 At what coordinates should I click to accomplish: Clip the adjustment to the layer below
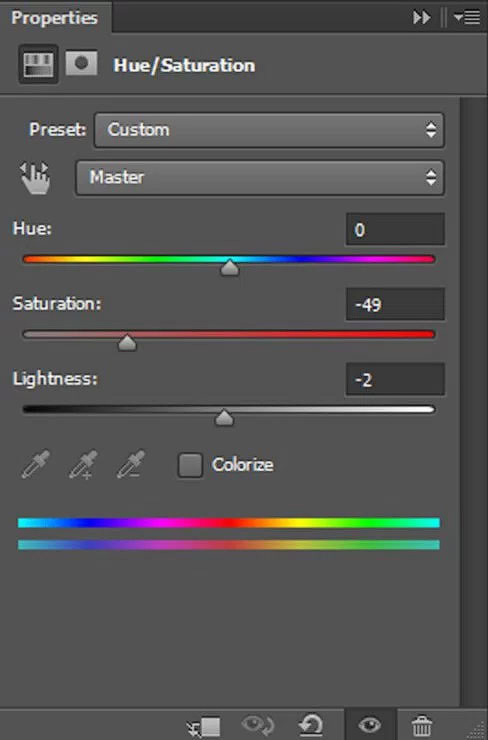point(204,727)
